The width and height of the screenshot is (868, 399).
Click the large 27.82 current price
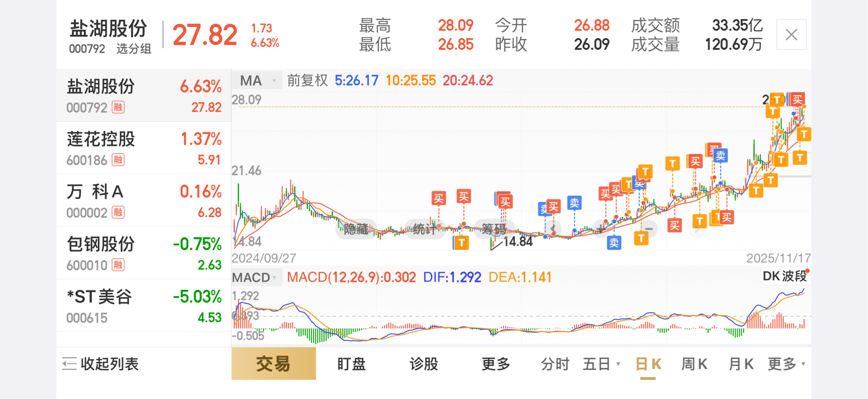pos(205,35)
